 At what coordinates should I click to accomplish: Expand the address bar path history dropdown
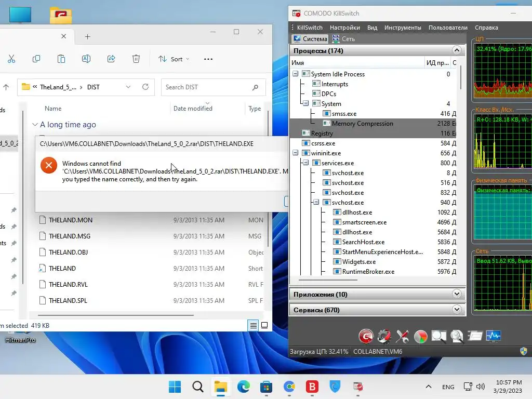pos(128,87)
